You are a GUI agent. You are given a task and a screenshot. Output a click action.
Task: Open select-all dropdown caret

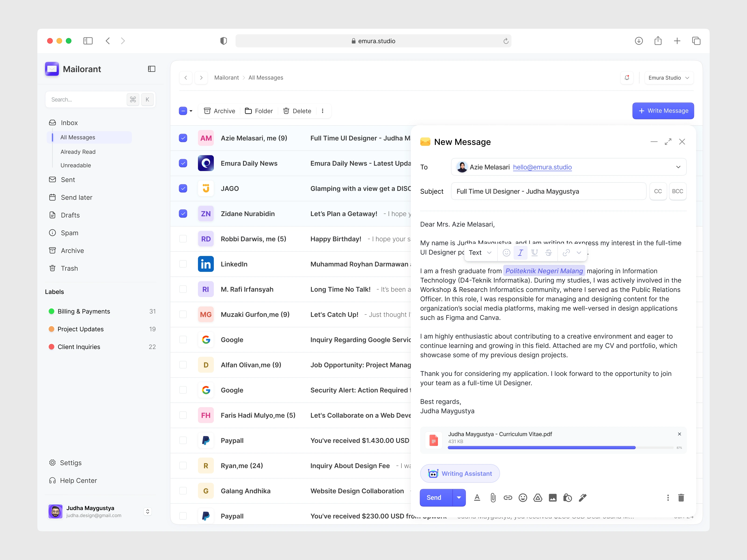click(191, 111)
